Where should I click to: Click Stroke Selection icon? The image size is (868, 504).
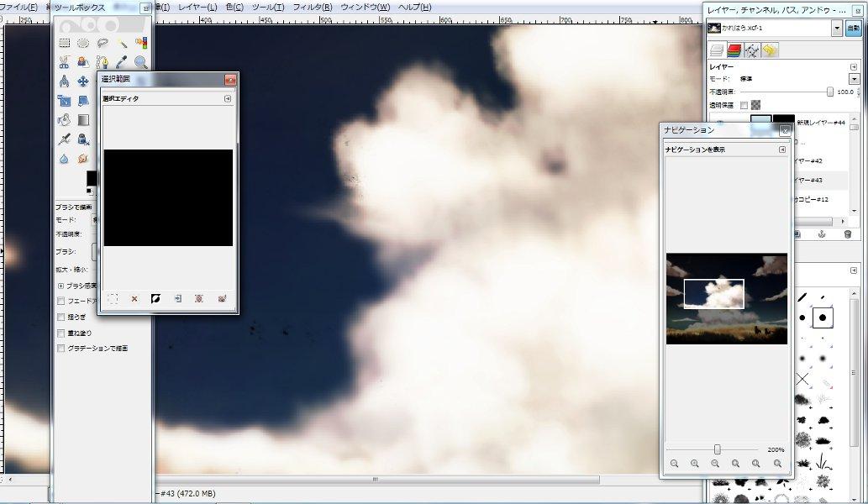coord(222,299)
